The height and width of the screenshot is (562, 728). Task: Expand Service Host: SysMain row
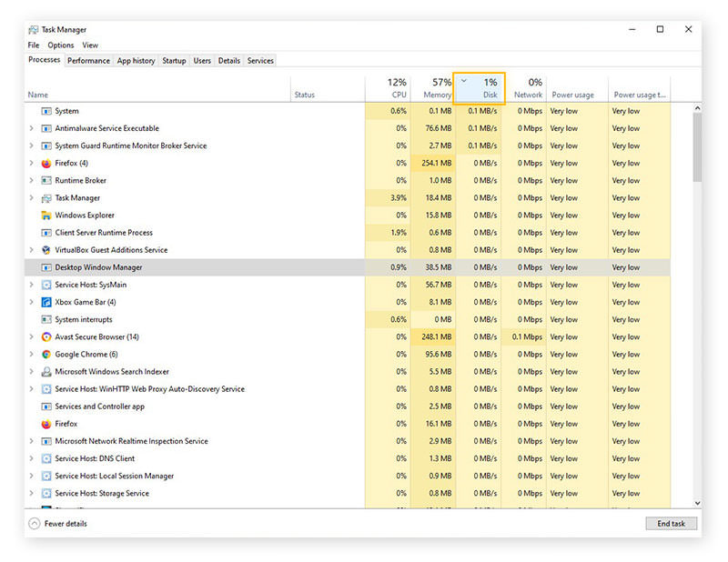point(32,285)
